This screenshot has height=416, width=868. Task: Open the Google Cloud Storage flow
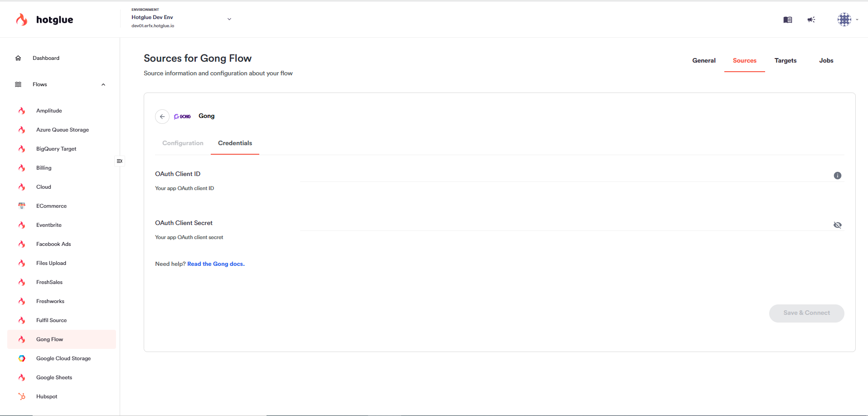pyautogui.click(x=63, y=358)
